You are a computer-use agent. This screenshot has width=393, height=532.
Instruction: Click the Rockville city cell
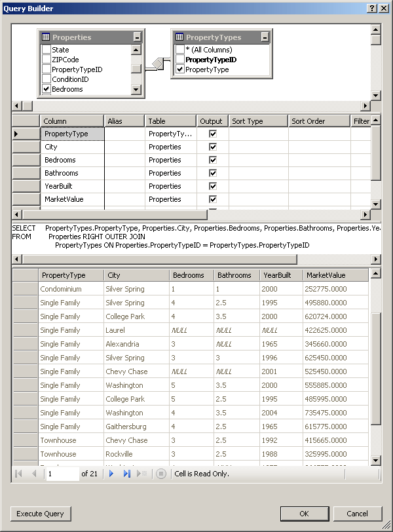pyautogui.click(x=136, y=454)
